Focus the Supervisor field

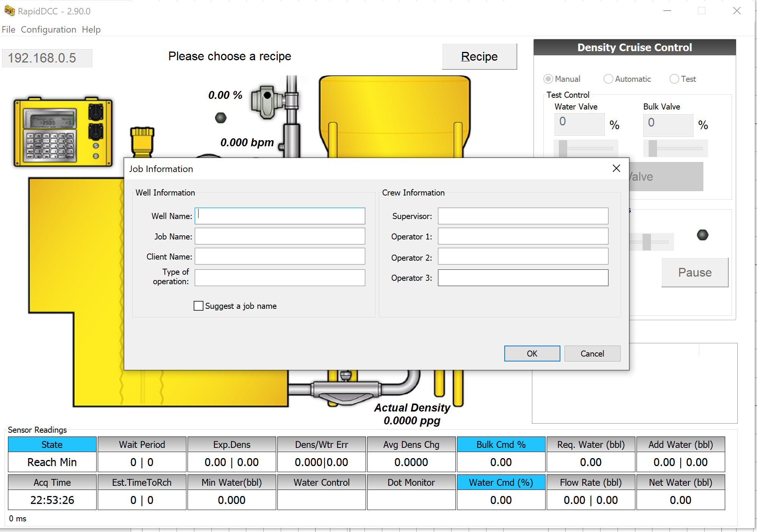tap(523, 216)
